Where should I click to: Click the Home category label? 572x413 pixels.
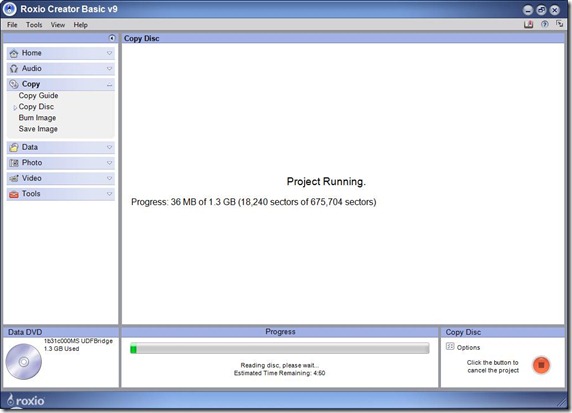coord(31,53)
